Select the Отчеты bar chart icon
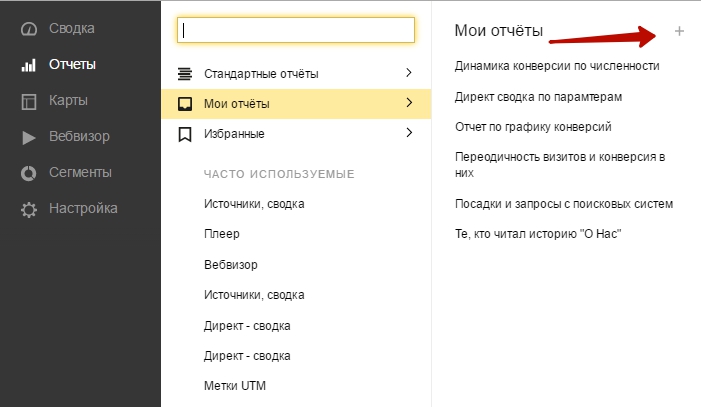This screenshot has height=407, width=701. 29,65
